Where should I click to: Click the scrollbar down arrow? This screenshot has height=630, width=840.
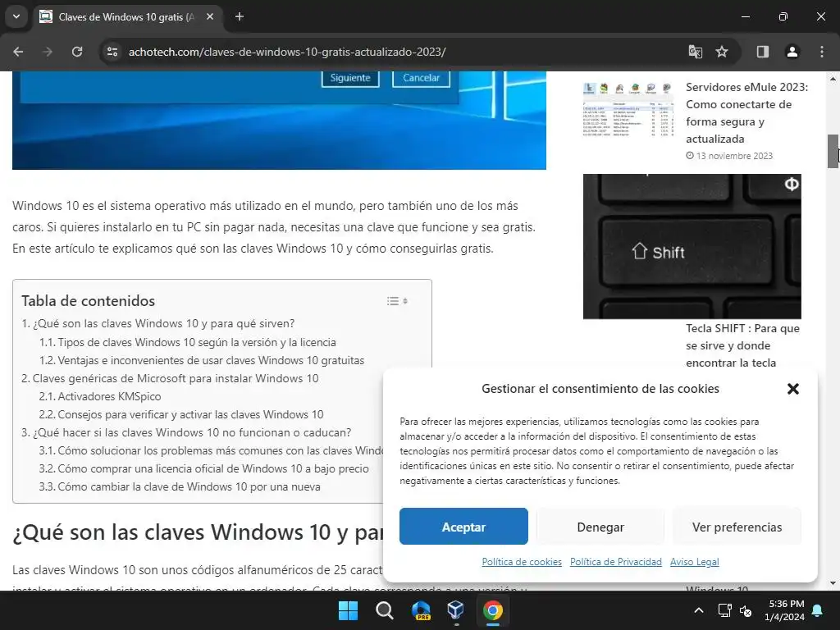(833, 583)
